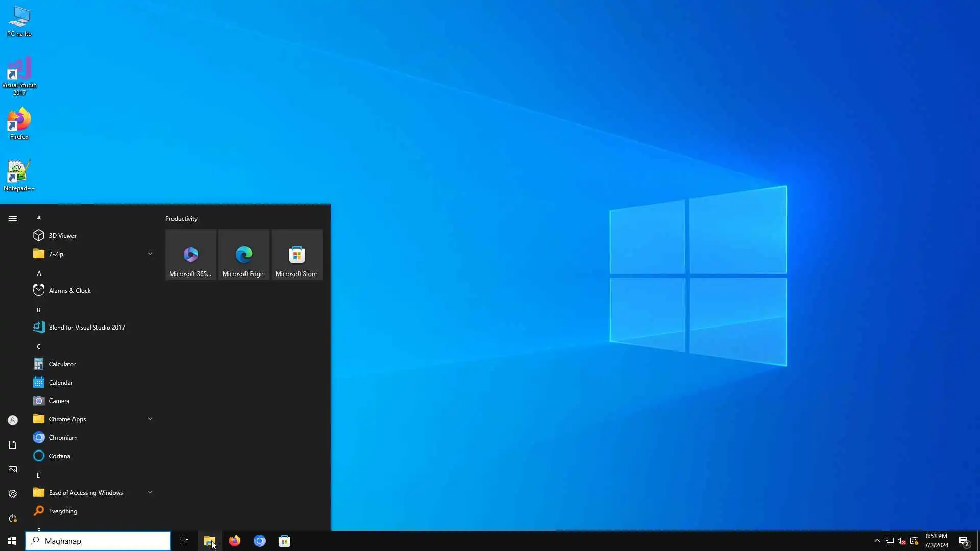This screenshot has height=551, width=980.
Task: Open Firefox from the taskbar
Action: (235, 541)
